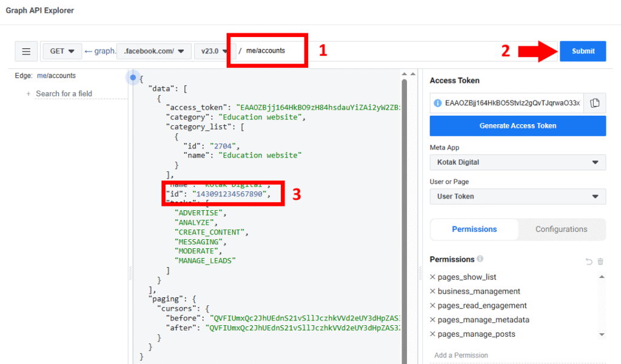The image size is (621, 364).
Task: Click the "paging" key in response
Action: tap(166, 299)
